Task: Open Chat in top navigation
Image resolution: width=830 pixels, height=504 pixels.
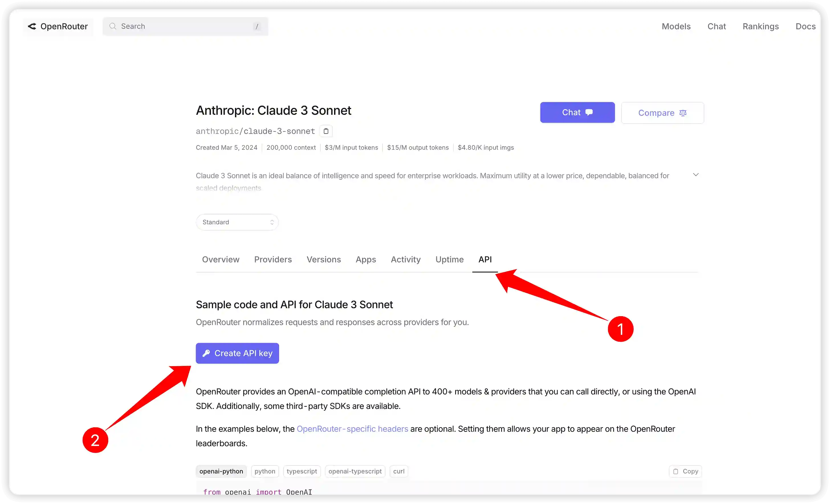Action: pyautogui.click(x=717, y=26)
